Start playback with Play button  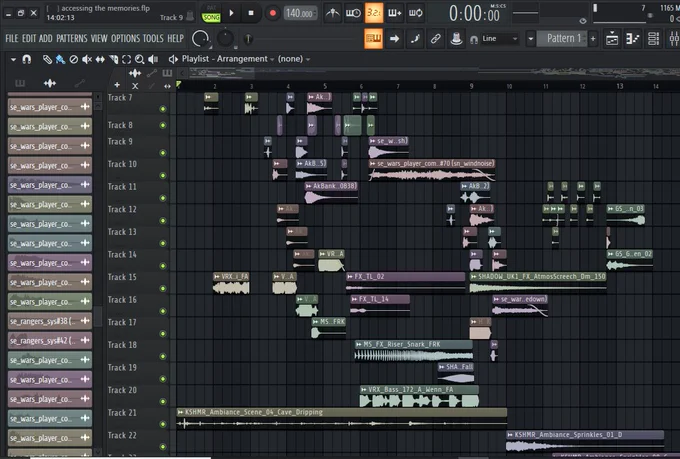click(232, 13)
